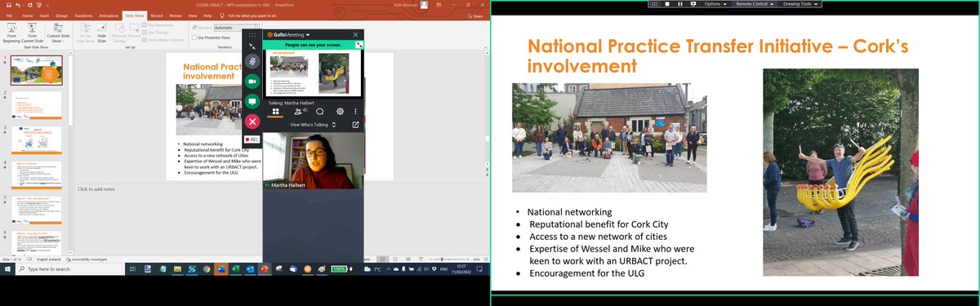This screenshot has height=306, width=980.
Task: Click the GoToMeeting grid view tab icon
Action: pyautogui.click(x=275, y=112)
